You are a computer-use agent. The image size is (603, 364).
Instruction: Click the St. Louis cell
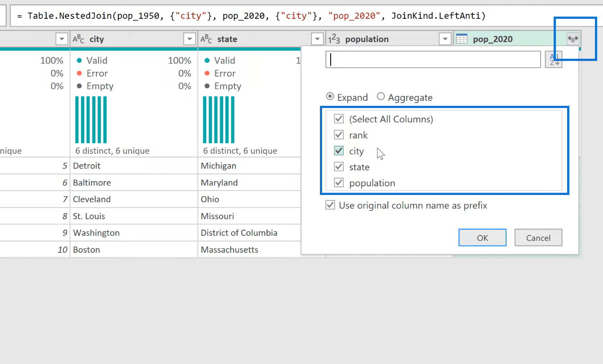pyautogui.click(x=134, y=216)
